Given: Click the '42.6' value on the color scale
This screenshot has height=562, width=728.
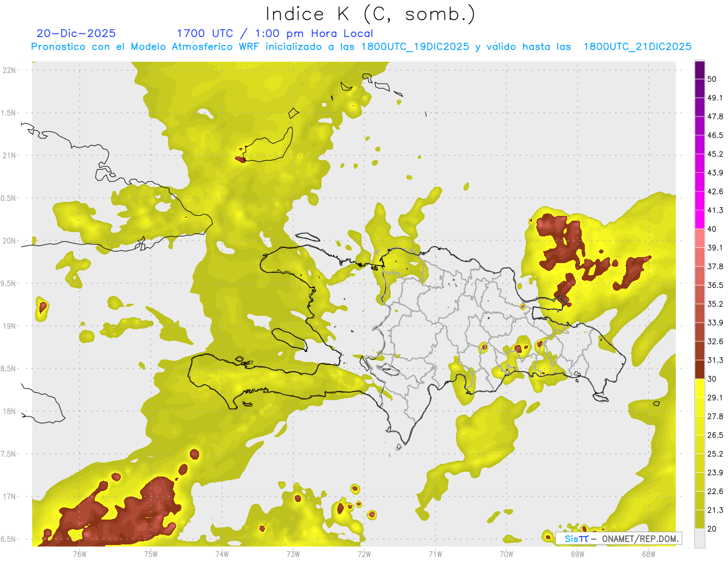Looking at the screenshot, I should click(x=715, y=192).
